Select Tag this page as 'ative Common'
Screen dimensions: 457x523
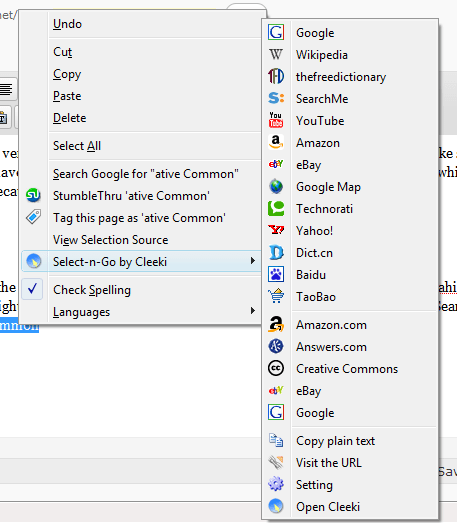[x=139, y=218]
